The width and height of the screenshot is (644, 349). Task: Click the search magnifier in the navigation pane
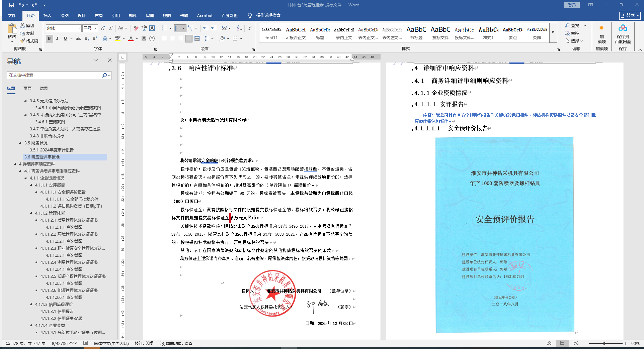coord(104,75)
